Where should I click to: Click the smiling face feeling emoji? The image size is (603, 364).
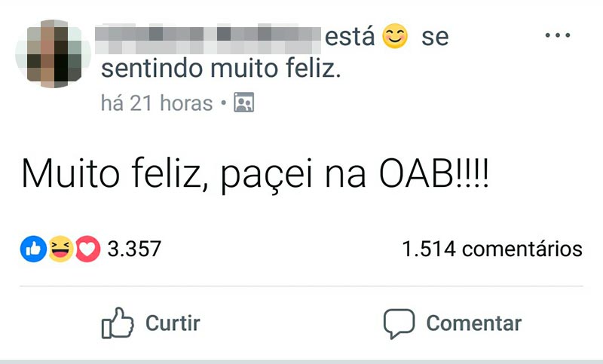[x=395, y=36]
